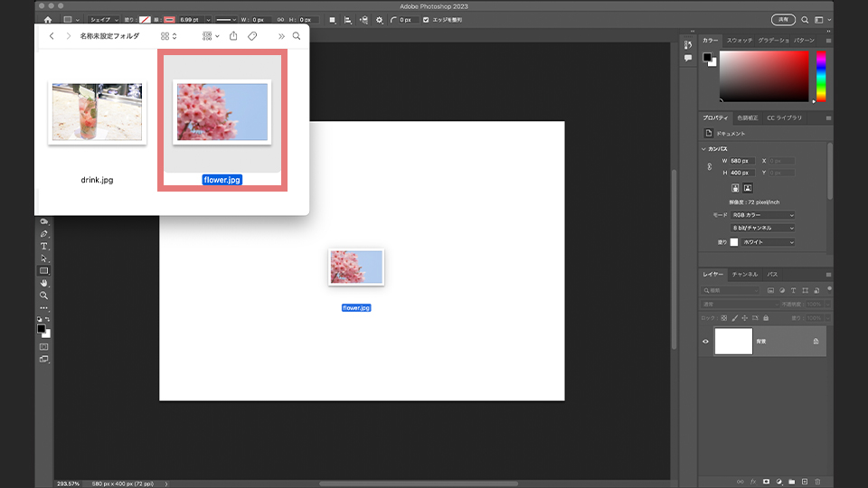The height and width of the screenshot is (488, 868).
Task: Click the Add layer mask icon
Action: 766,482
